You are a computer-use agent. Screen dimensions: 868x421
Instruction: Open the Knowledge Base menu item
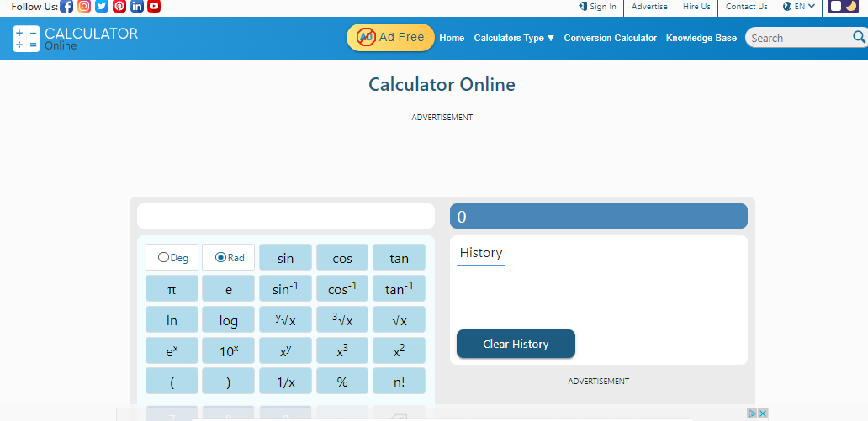[x=701, y=38]
